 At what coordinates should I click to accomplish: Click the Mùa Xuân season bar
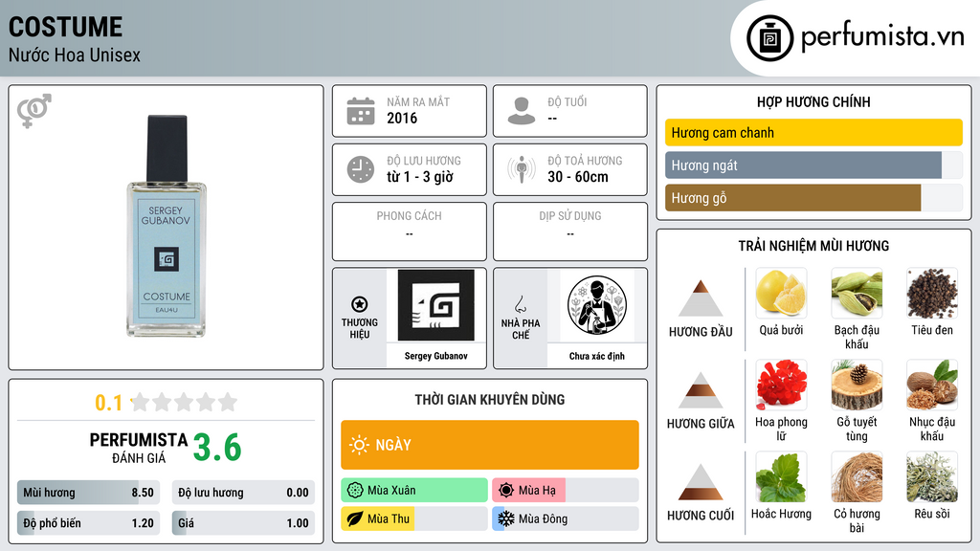click(x=414, y=490)
